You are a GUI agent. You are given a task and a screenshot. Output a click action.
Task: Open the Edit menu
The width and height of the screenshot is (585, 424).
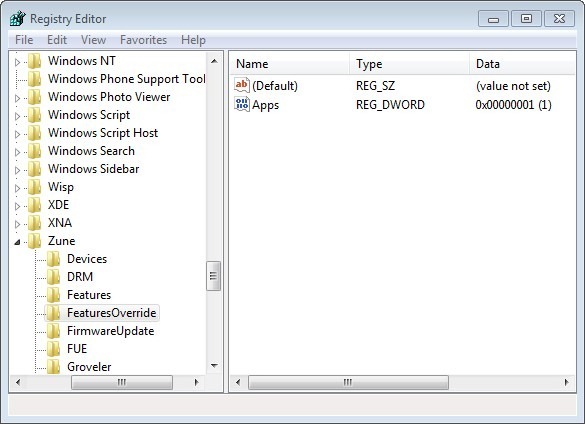coord(57,40)
